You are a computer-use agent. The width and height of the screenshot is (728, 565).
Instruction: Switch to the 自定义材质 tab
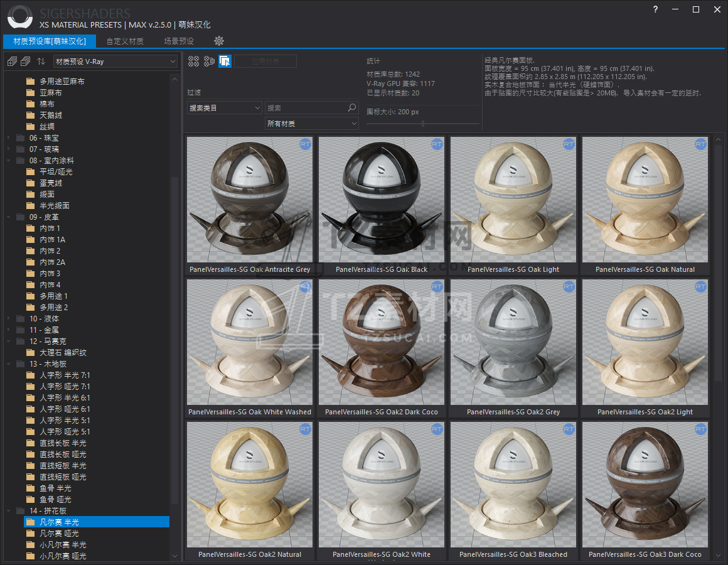coord(125,41)
